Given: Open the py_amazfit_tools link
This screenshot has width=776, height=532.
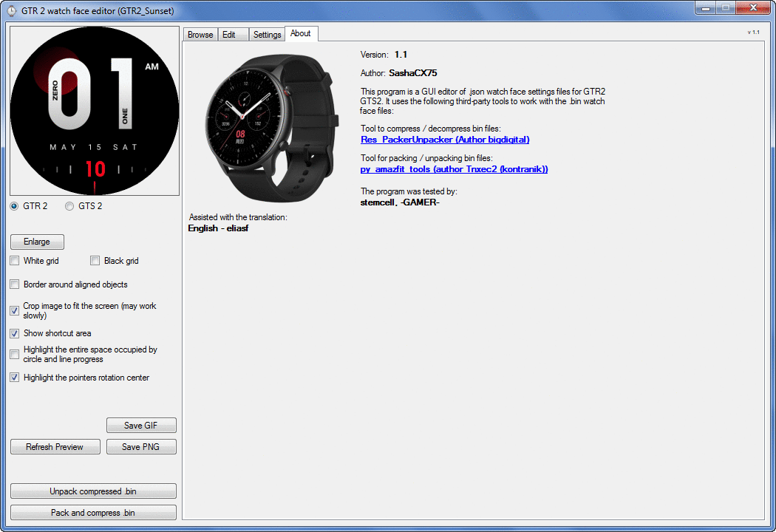Looking at the screenshot, I should coord(454,169).
